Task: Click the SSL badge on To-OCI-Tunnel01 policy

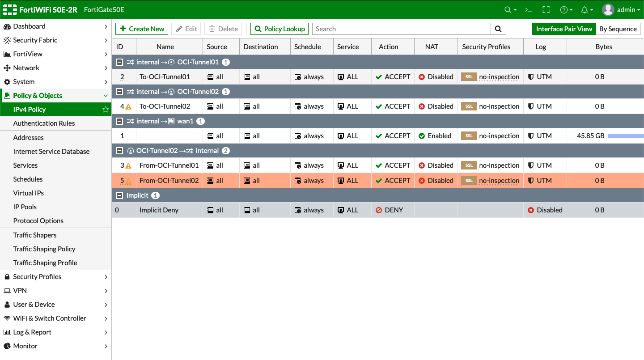Action: tap(469, 76)
